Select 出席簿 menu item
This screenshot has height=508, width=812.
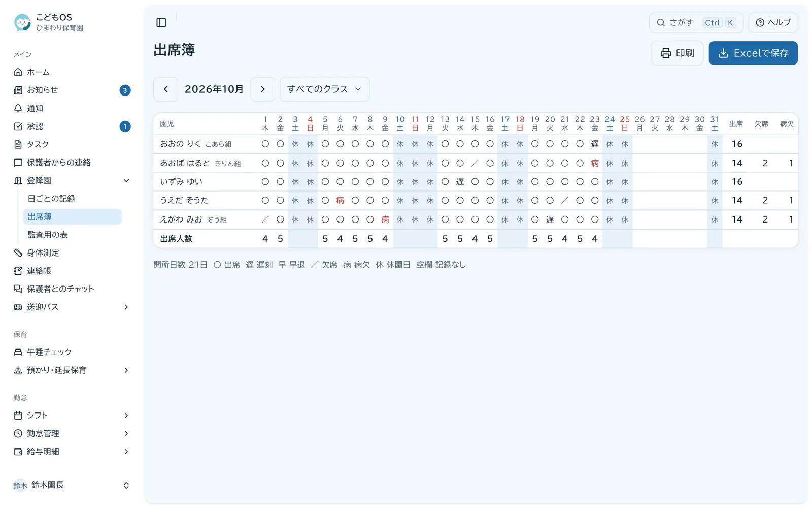tap(73, 217)
